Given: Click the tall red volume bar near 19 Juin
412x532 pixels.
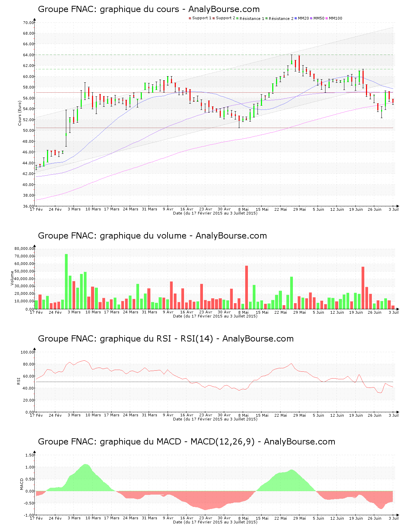Looking at the screenshot, I should (363, 288).
